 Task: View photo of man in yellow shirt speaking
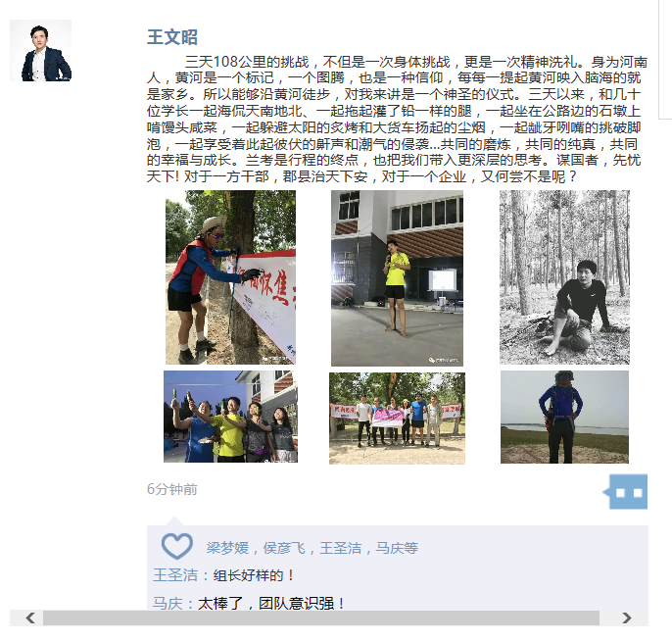tap(397, 278)
